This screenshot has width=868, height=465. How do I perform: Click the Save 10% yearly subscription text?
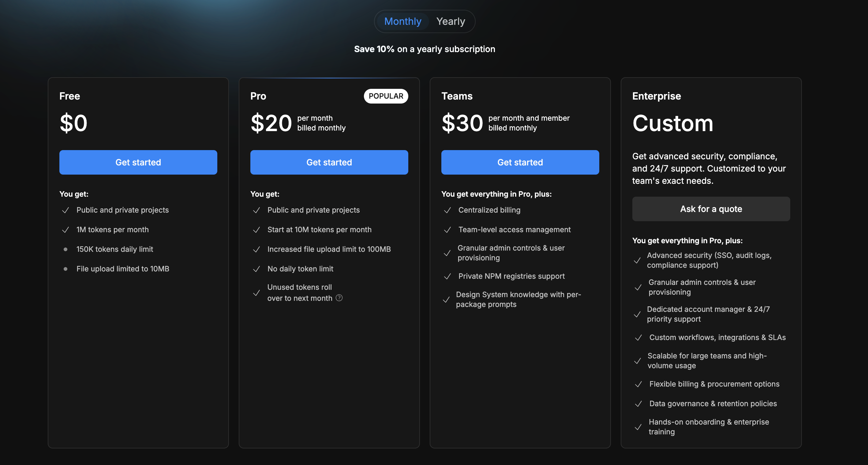tap(425, 49)
